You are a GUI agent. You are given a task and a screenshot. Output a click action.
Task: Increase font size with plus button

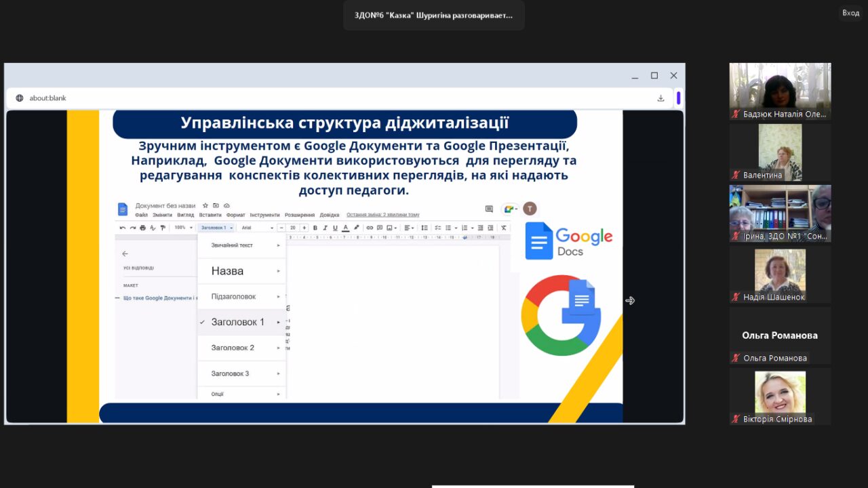point(304,228)
